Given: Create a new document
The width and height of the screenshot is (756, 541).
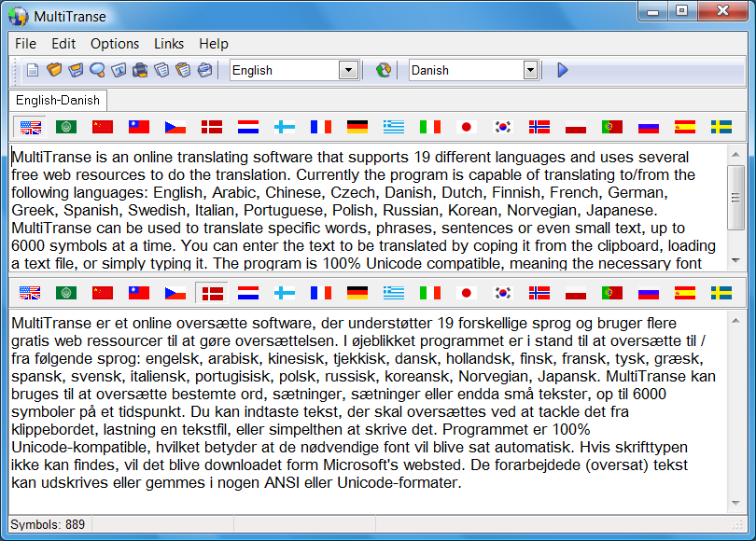Looking at the screenshot, I should tap(32, 70).
